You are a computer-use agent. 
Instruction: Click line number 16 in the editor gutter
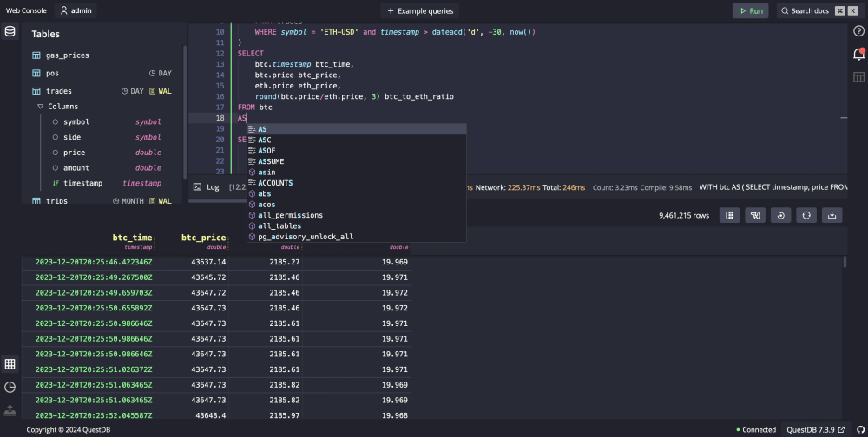click(220, 96)
